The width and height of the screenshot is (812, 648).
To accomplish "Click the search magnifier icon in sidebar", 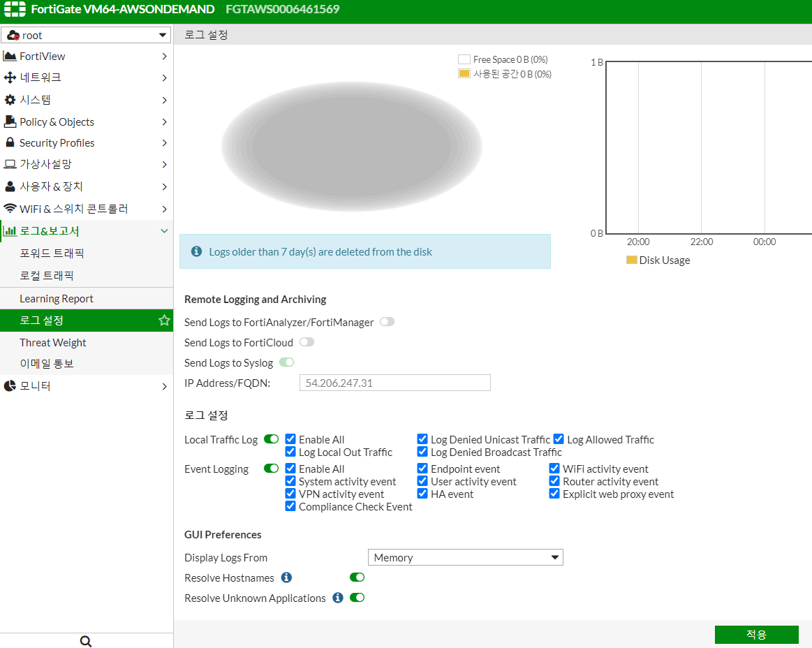I will [x=86, y=641].
